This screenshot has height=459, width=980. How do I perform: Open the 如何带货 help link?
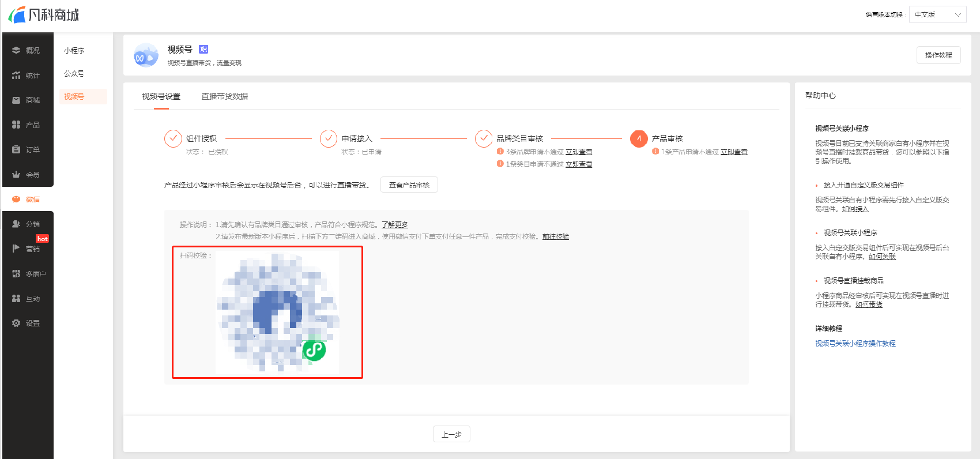869,304
